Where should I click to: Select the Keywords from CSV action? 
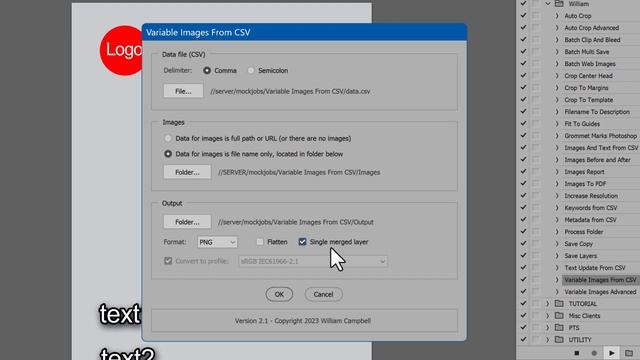[x=591, y=208]
